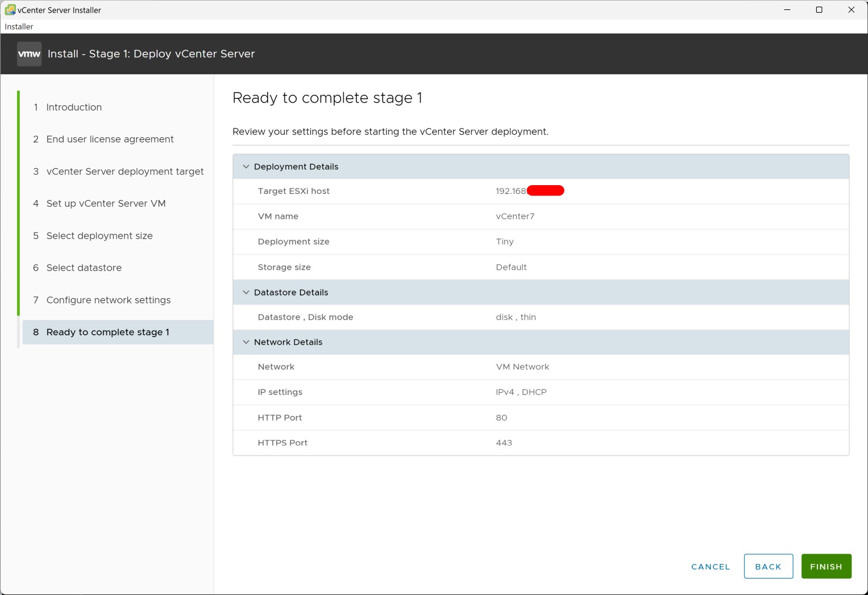Open step 7 Configure network settings
This screenshot has width=868, height=595.
(x=101, y=300)
